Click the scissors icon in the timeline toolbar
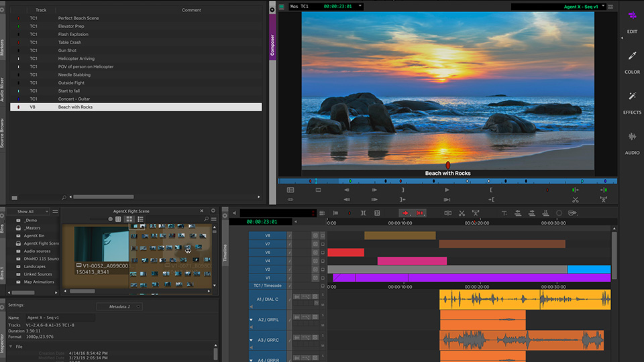 click(x=462, y=213)
